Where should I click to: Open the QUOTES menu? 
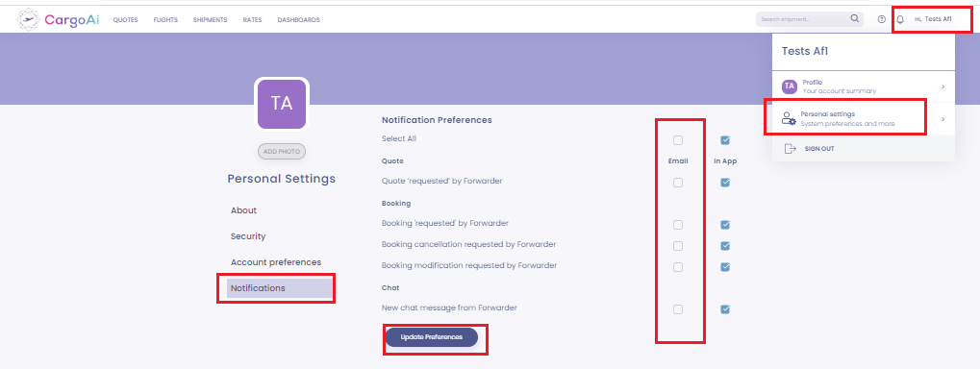(x=126, y=20)
